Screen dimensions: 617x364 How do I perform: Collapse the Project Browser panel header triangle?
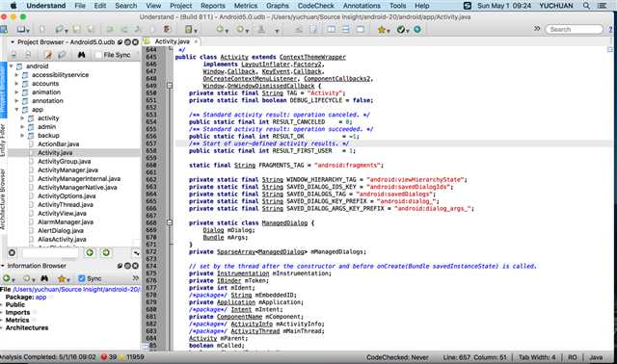pyautogui.click(x=13, y=42)
